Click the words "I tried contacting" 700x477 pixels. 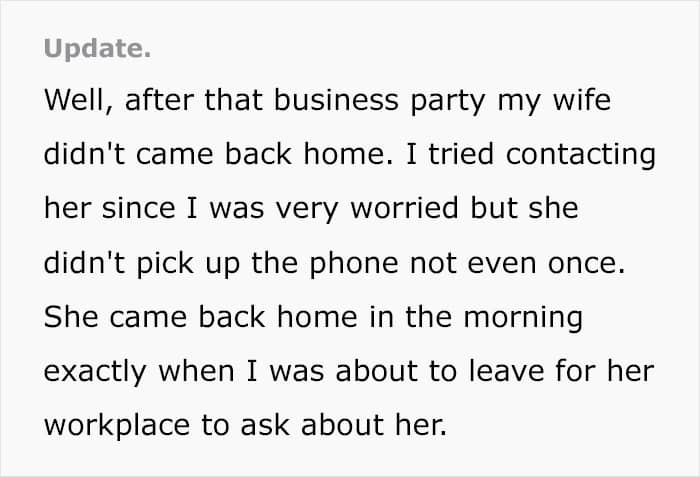point(531,155)
